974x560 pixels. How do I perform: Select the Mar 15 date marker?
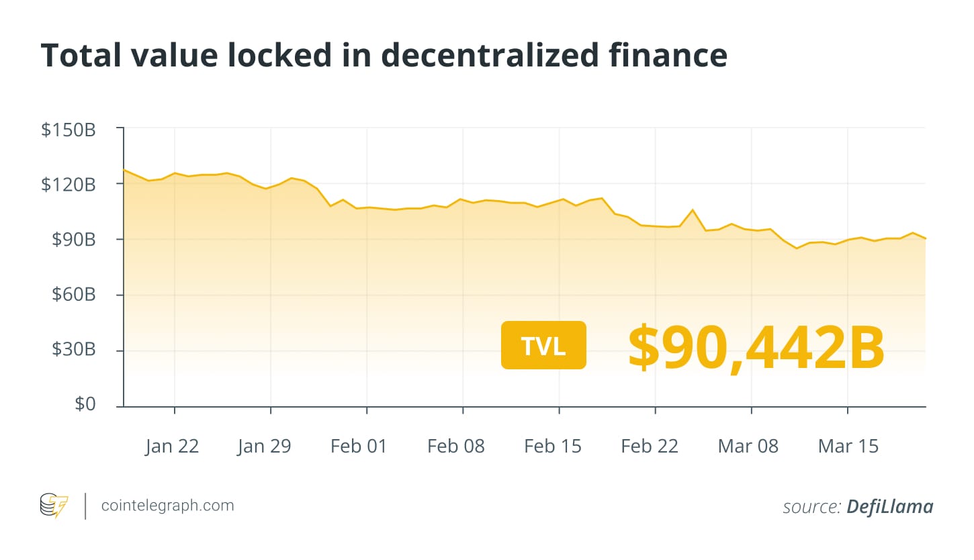(x=848, y=446)
